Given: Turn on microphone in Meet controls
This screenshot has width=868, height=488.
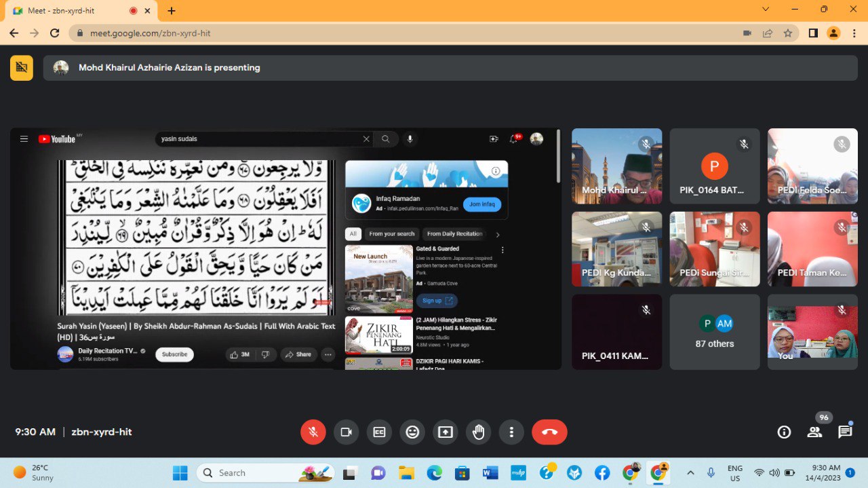Looking at the screenshot, I should 313,432.
